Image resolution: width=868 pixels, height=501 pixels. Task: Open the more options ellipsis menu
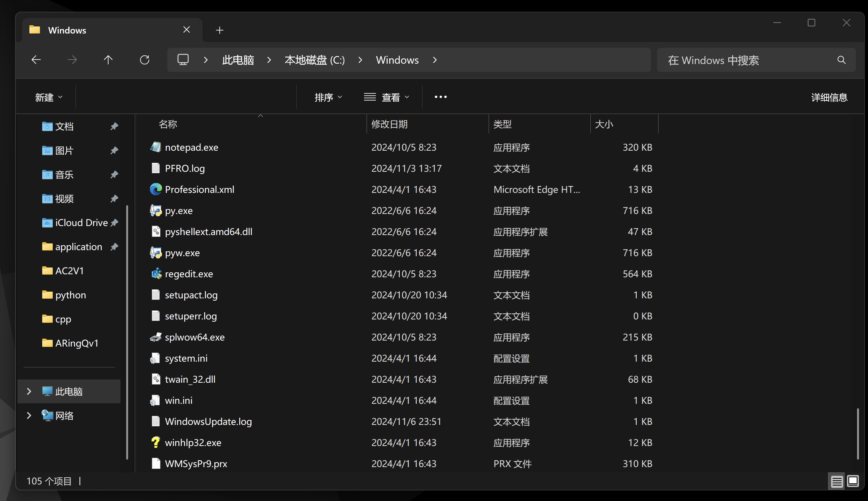tap(440, 97)
